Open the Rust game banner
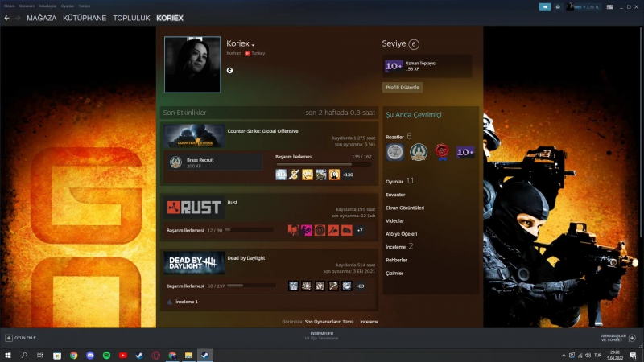 click(x=194, y=208)
